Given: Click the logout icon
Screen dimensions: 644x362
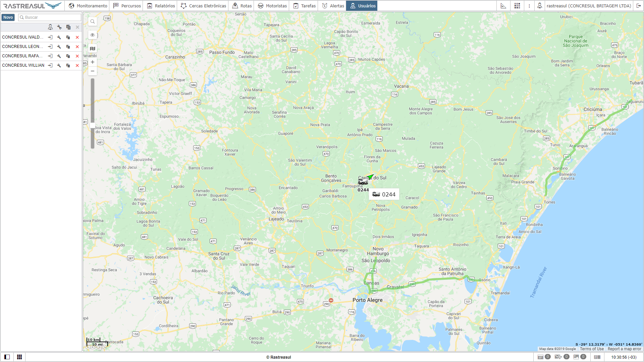Looking at the screenshot, I should (639, 6).
